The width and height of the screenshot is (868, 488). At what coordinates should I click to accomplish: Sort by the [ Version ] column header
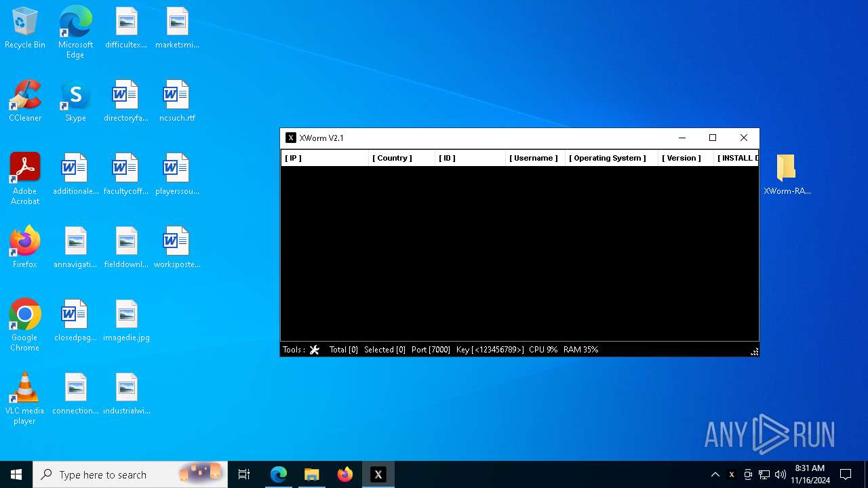[x=686, y=158]
